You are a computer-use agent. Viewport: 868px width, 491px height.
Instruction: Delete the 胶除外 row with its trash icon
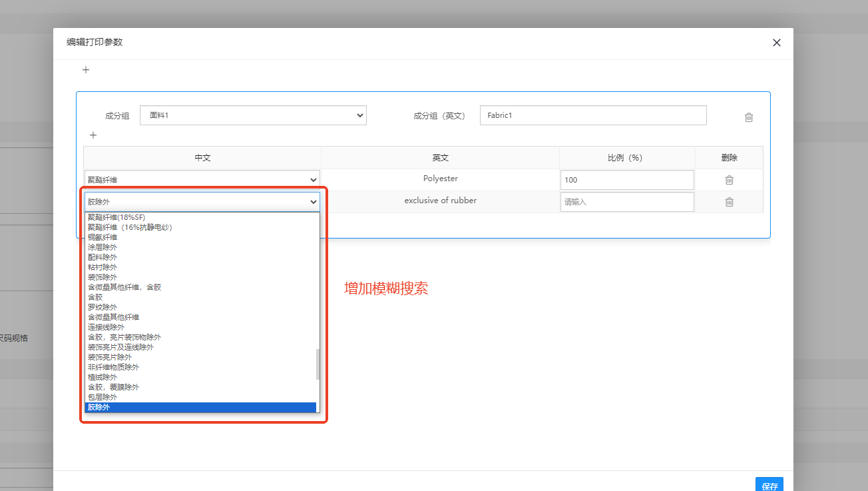(x=729, y=202)
